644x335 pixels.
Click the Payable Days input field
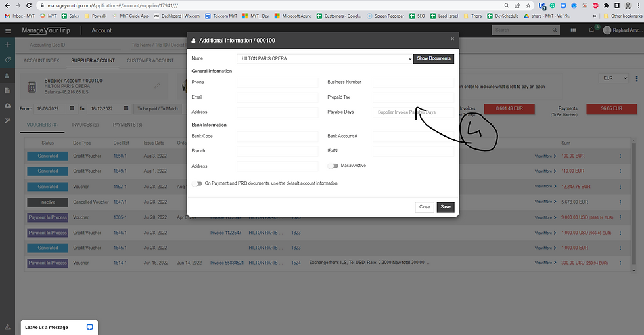click(x=413, y=112)
